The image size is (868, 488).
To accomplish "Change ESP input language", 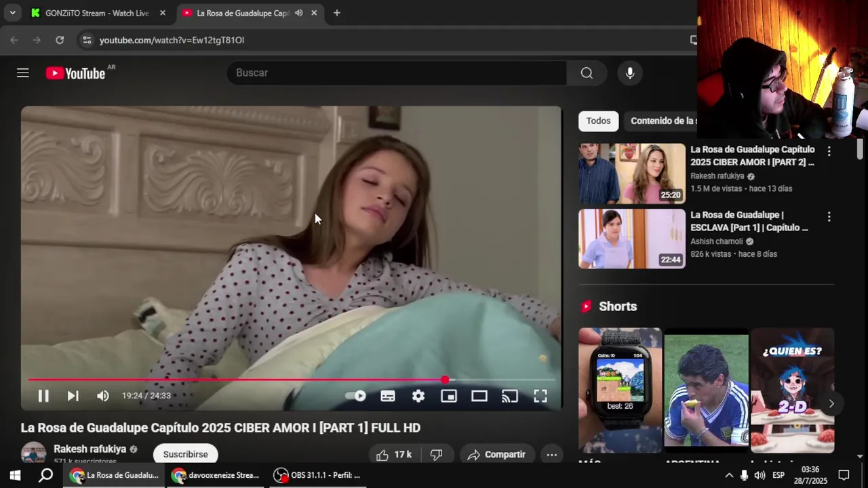I will 778,475.
